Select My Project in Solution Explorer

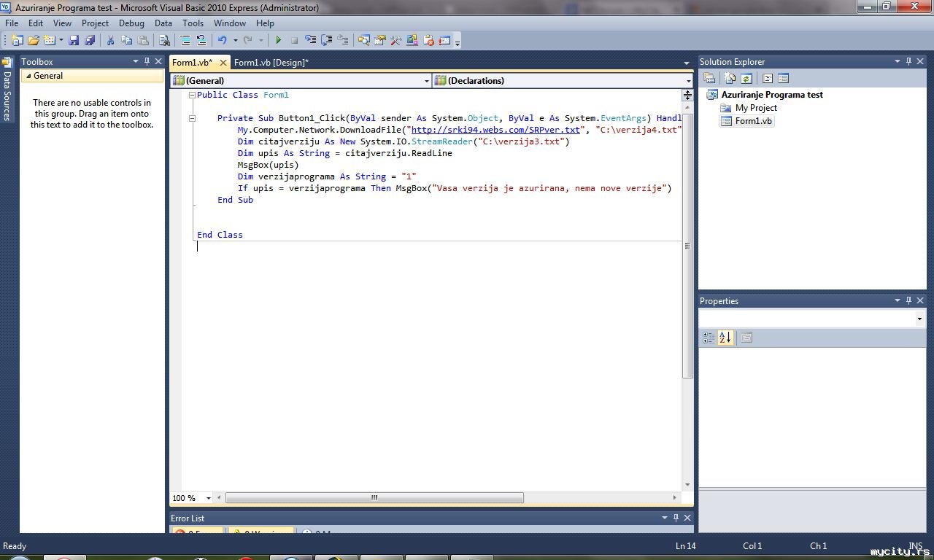tap(755, 108)
